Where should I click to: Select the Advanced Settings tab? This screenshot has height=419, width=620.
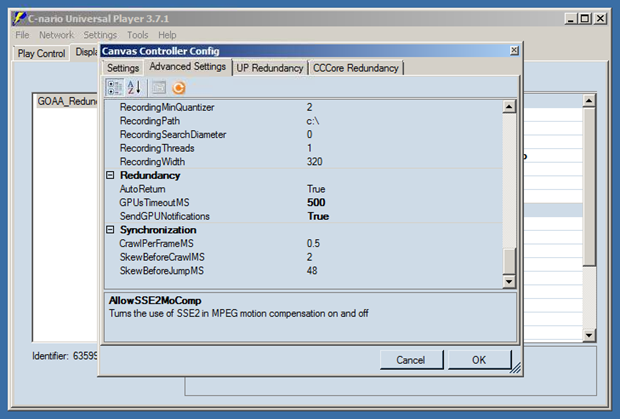tap(187, 66)
